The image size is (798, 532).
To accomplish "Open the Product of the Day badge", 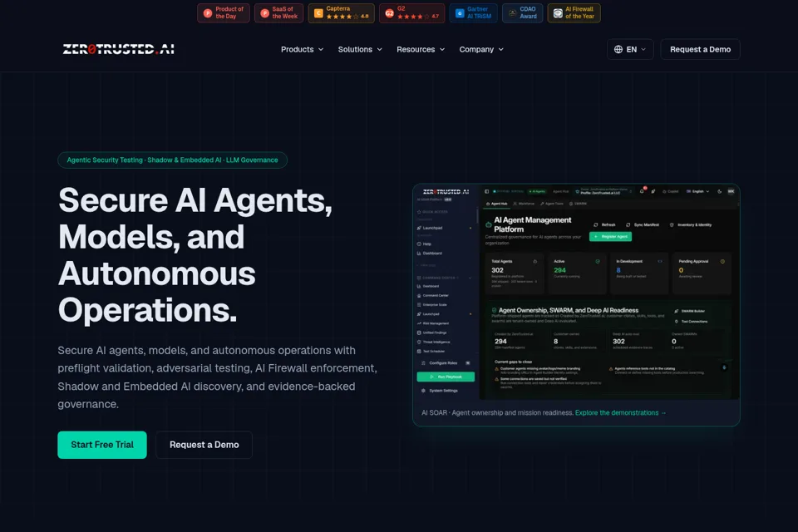I will (x=224, y=12).
